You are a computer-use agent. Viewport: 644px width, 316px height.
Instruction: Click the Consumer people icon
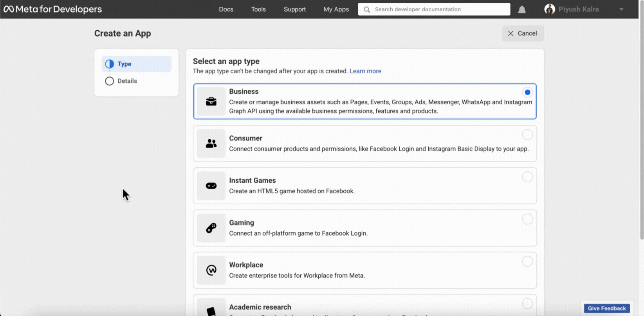[211, 143]
